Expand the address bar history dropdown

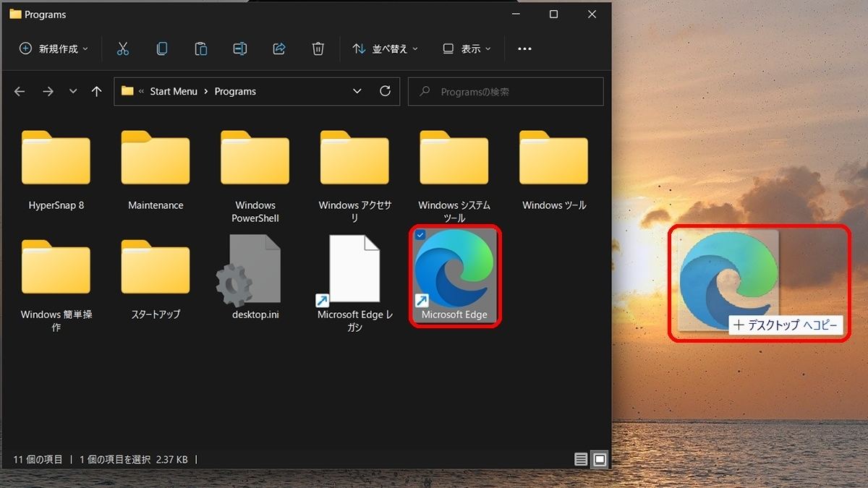point(357,92)
